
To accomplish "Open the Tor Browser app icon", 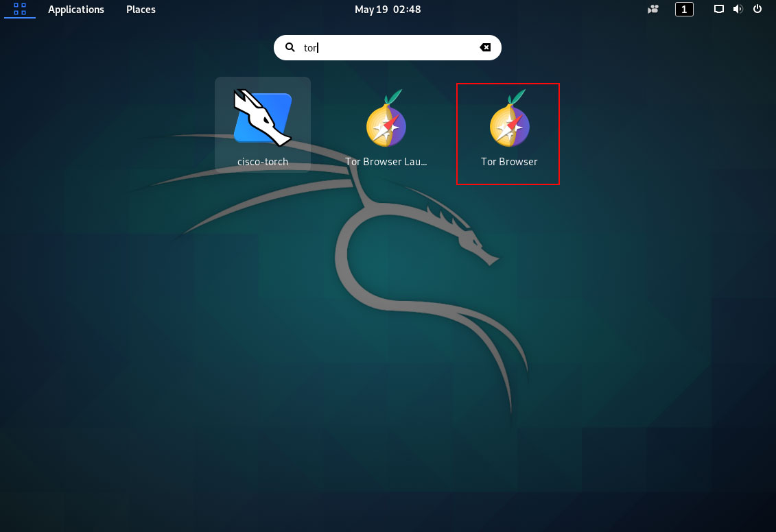I will (510, 118).
